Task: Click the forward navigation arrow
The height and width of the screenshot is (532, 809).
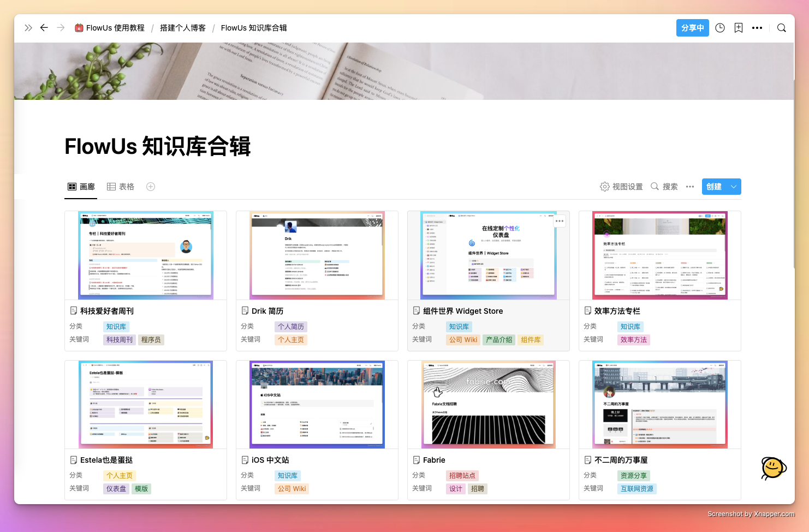Action: pos(61,28)
